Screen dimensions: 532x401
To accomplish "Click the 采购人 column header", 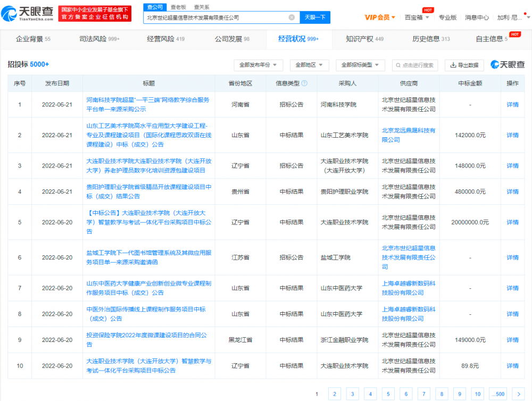I will click(x=347, y=83).
